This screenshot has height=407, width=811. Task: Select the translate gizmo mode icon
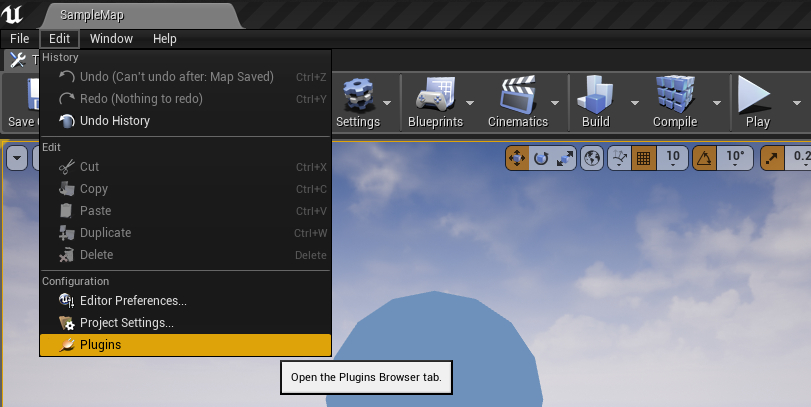click(517, 158)
